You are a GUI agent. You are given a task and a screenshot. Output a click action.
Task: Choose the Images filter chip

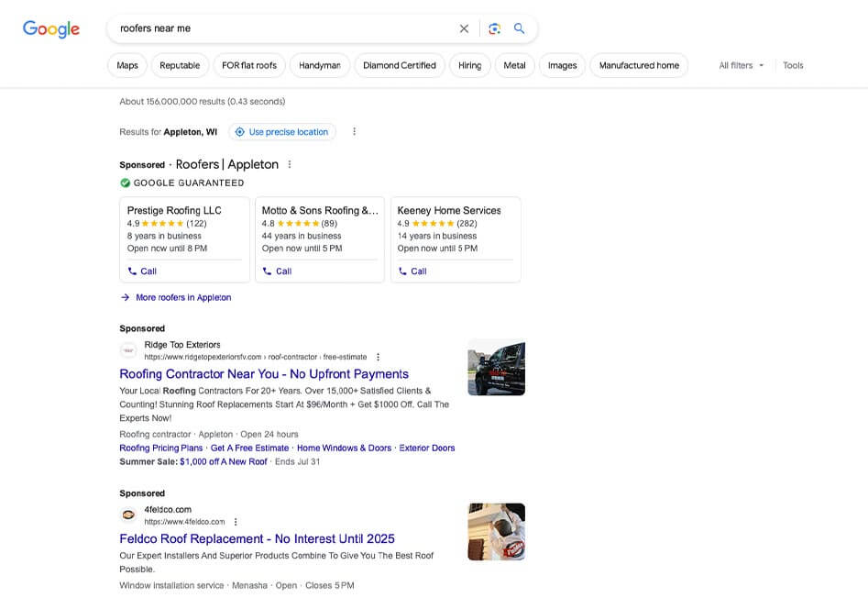(562, 66)
